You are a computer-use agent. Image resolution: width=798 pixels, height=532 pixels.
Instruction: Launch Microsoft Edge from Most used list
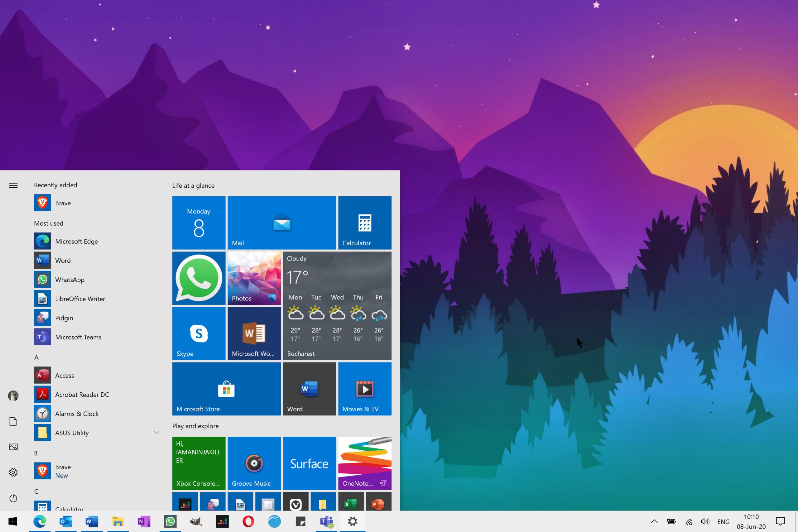click(x=97, y=241)
